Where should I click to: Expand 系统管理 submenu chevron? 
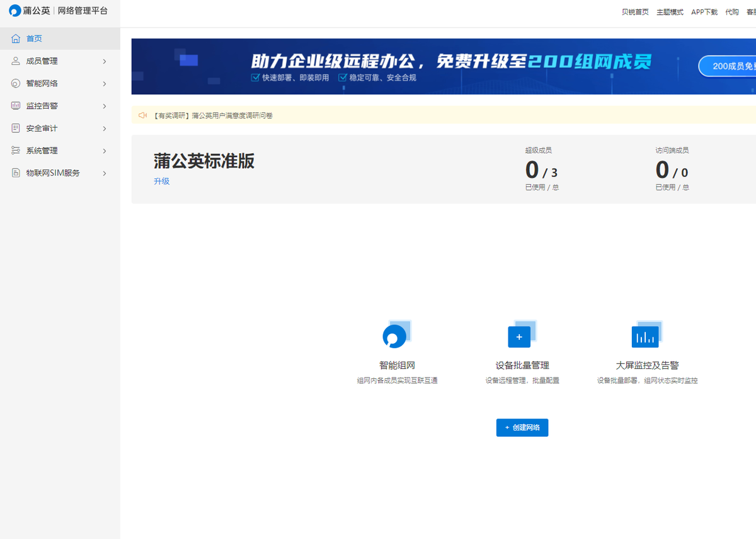click(x=105, y=151)
